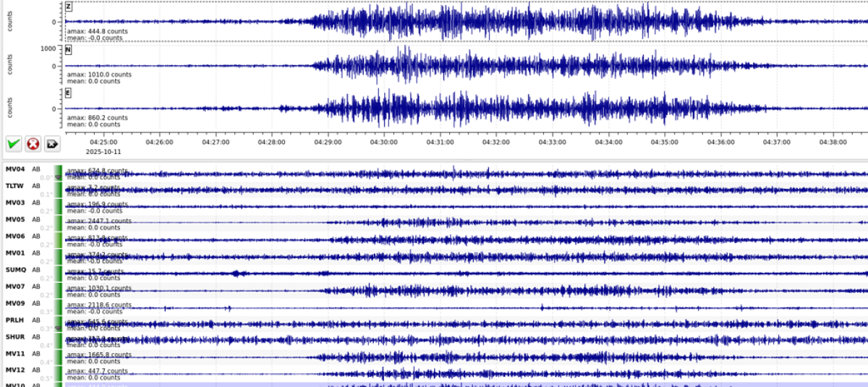This screenshot has height=387, width=868.
Task: Click the triangle marker on PRLH row
Action: (x=59, y=327)
